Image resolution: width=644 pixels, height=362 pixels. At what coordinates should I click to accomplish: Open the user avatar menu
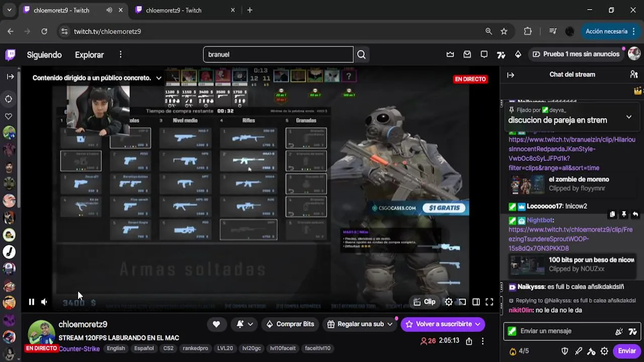tap(634, 54)
